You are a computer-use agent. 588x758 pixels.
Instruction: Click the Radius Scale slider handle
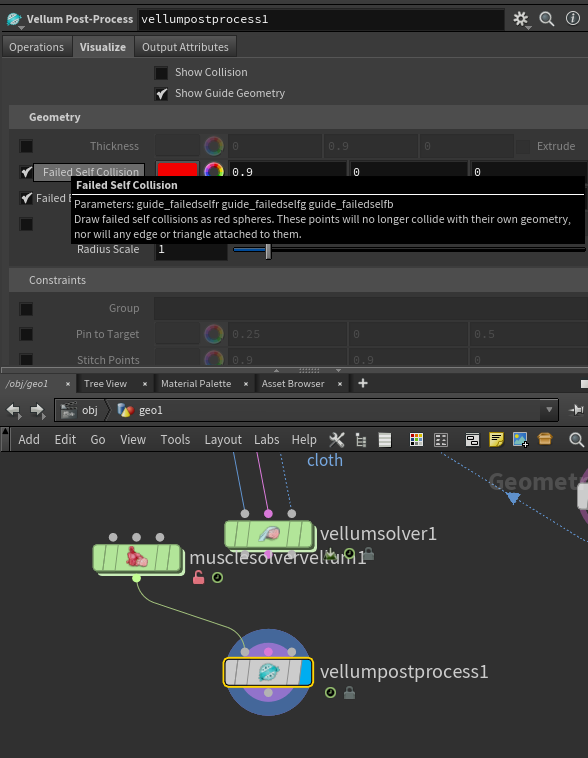coord(268,250)
